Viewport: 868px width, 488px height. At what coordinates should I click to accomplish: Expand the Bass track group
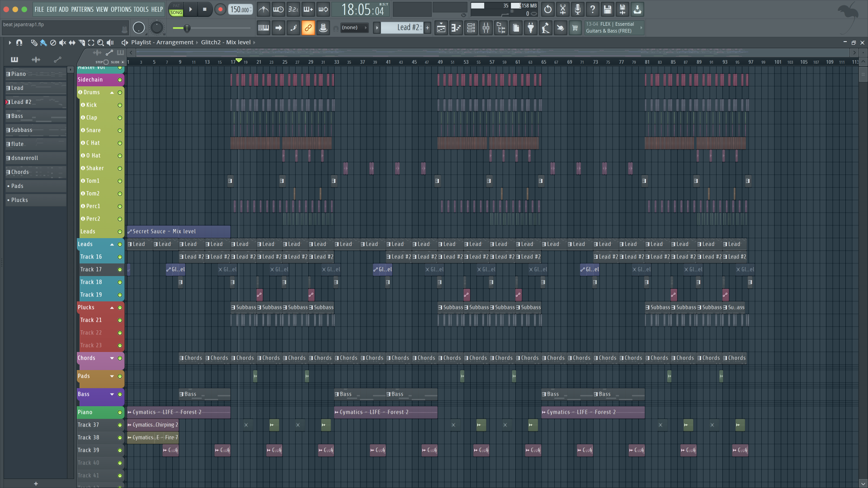coord(112,394)
